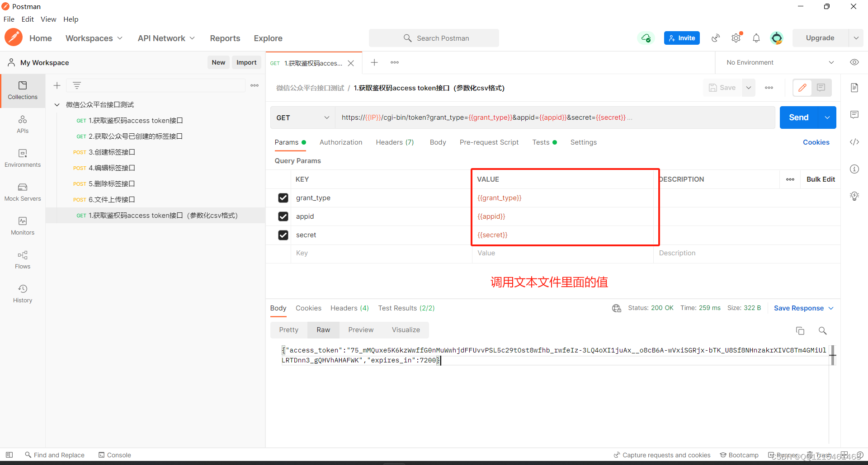Collapse the 微信公众平台接口测试 collection

coord(57,105)
